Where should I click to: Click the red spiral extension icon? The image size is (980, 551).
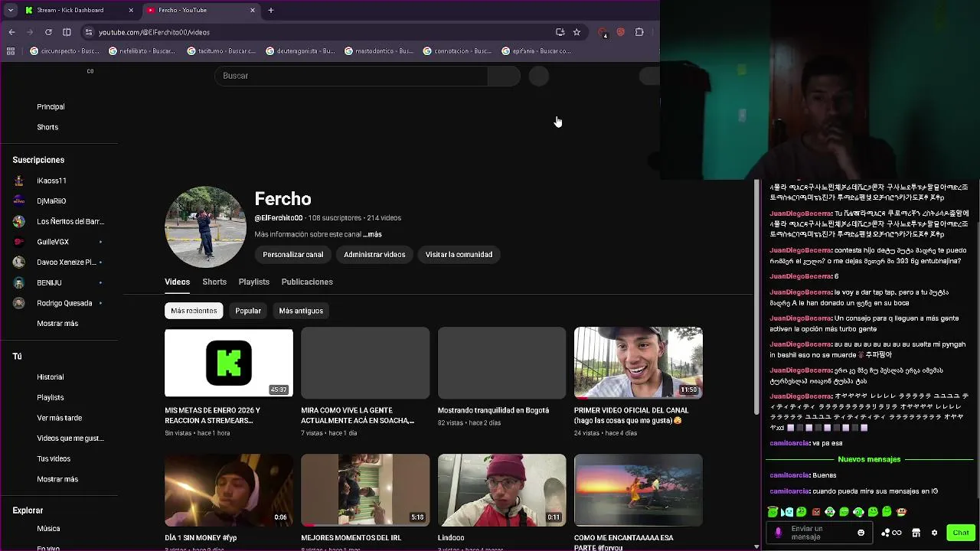620,32
